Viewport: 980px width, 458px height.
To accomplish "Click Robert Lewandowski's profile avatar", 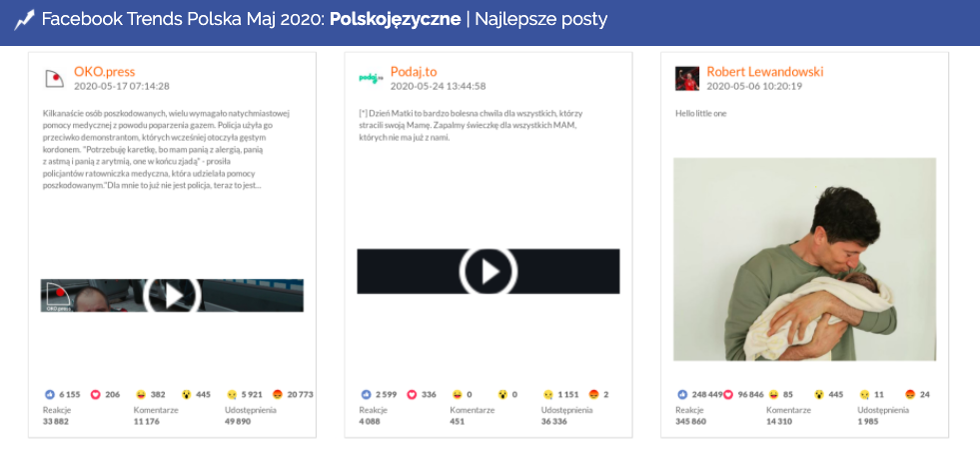I will (686, 79).
